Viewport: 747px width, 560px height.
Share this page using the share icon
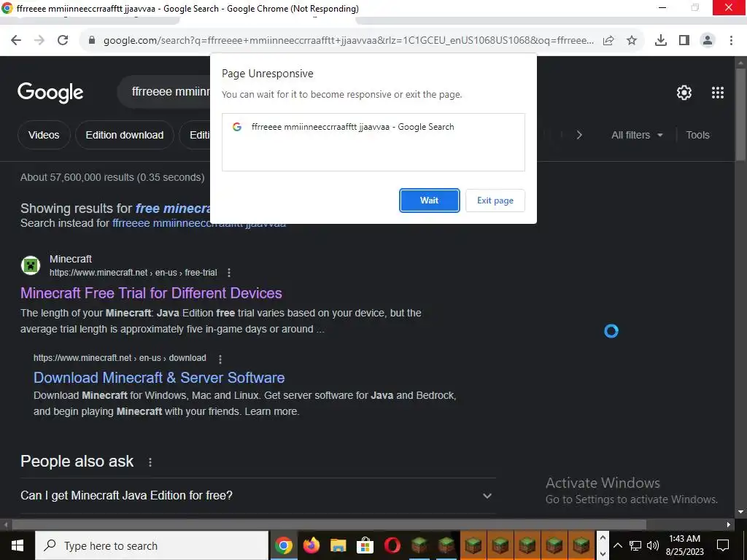(608, 41)
